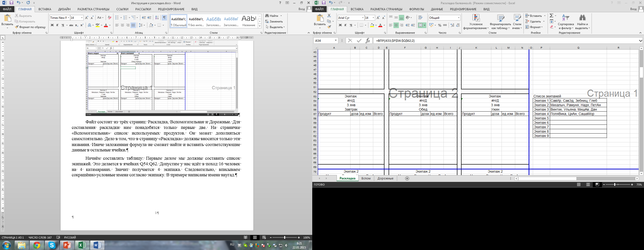This screenshot has width=644, height=250.
Task: Open Excel font name Arial Cyr dropdown
Action: (362, 18)
